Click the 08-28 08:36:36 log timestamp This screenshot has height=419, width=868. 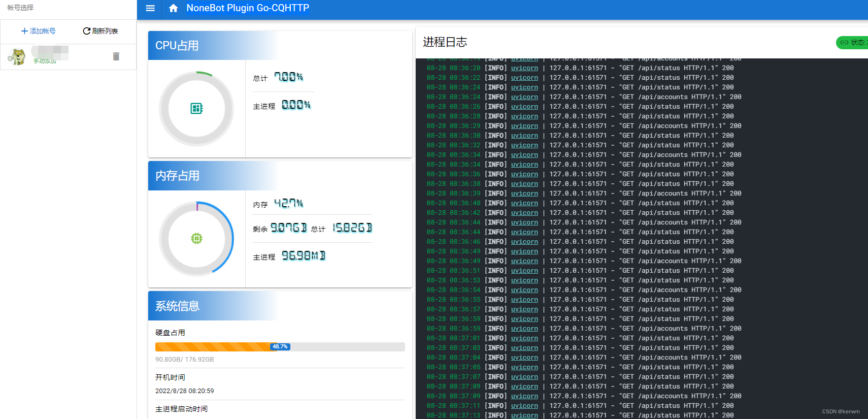453,174
